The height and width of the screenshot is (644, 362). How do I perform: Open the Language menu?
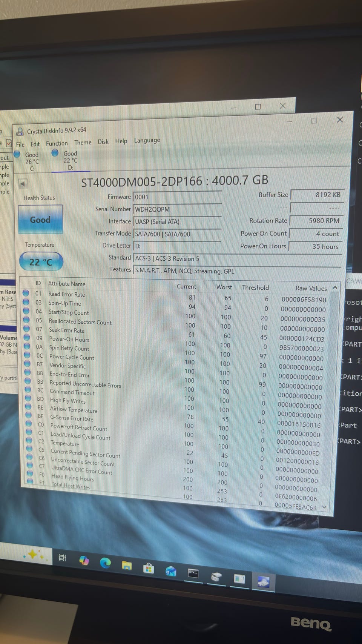pos(147,140)
